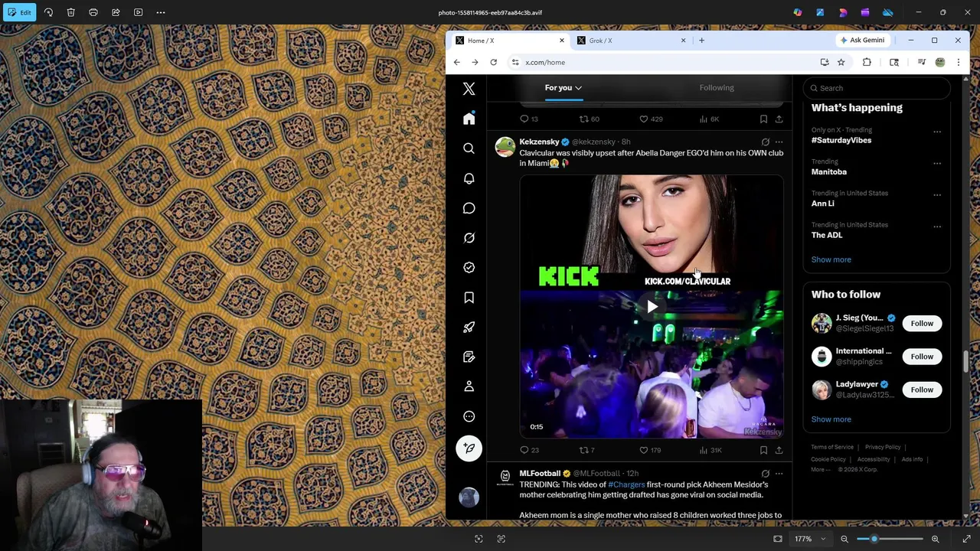Reply to Kekzensky post with 23 replies
Viewport: 980px width, 551px height.
[x=529, y=450]
